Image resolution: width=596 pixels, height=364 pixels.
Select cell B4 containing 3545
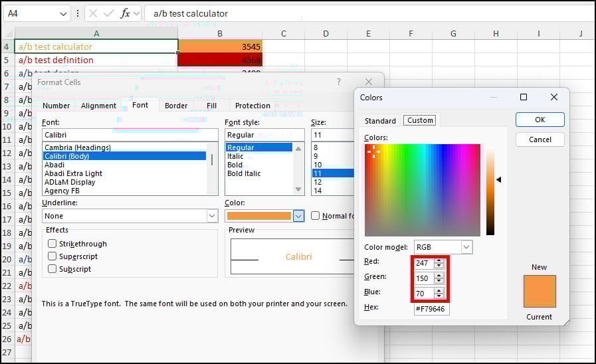coord(220,46)
